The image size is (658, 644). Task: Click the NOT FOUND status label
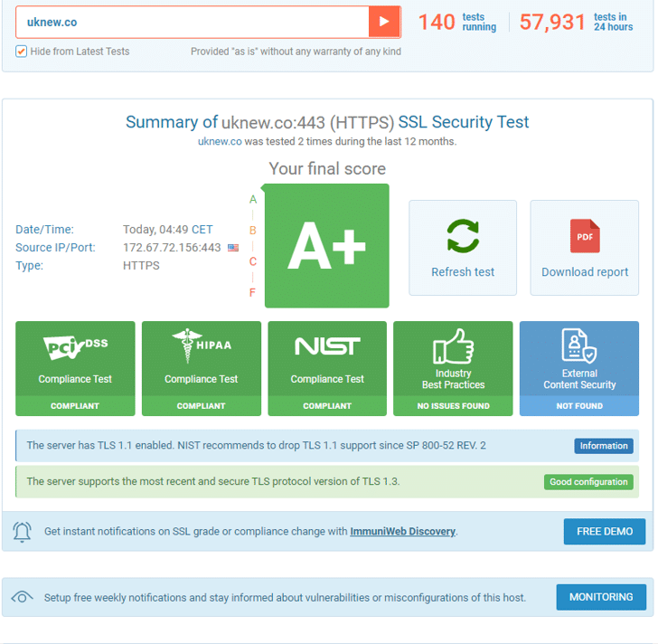(x=579, y=406)
